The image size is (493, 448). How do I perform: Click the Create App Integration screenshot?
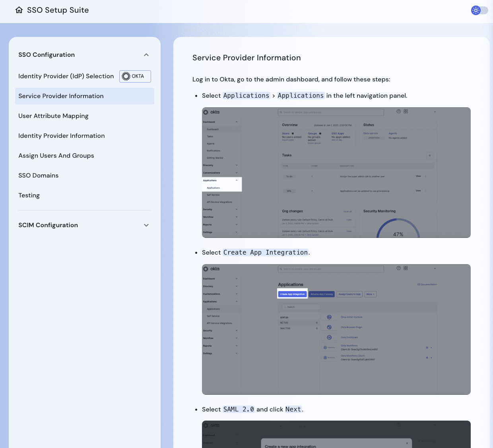[x=336, y=329]
